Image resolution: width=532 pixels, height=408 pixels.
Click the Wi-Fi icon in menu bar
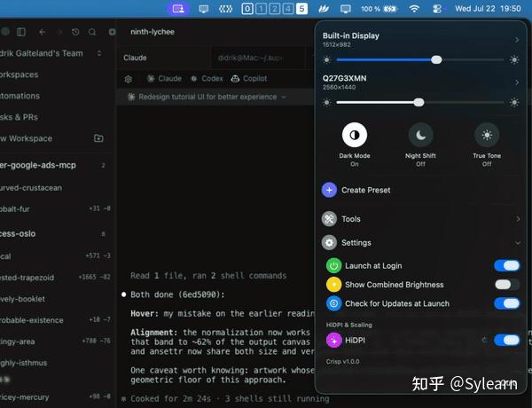click(x=414, y=9)
